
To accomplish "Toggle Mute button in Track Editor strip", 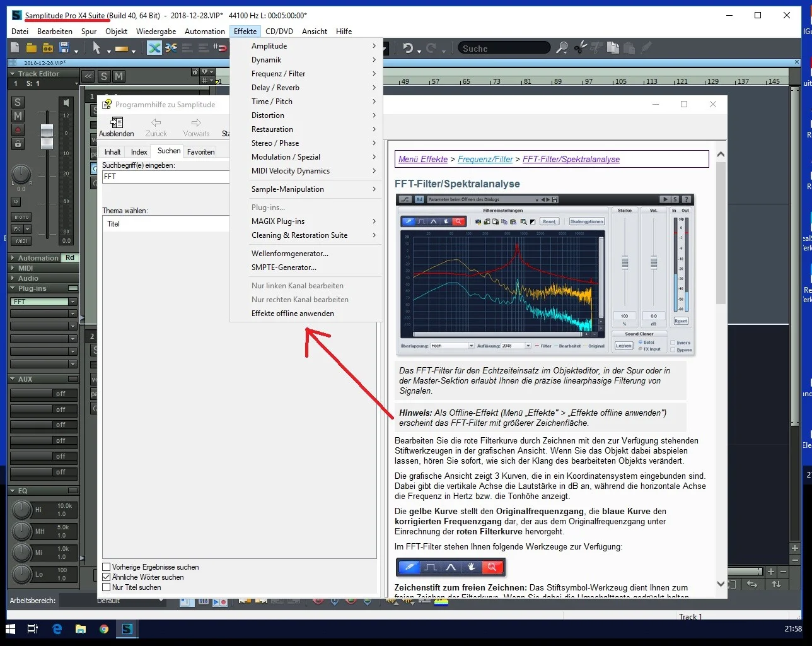I will point(18,116).
